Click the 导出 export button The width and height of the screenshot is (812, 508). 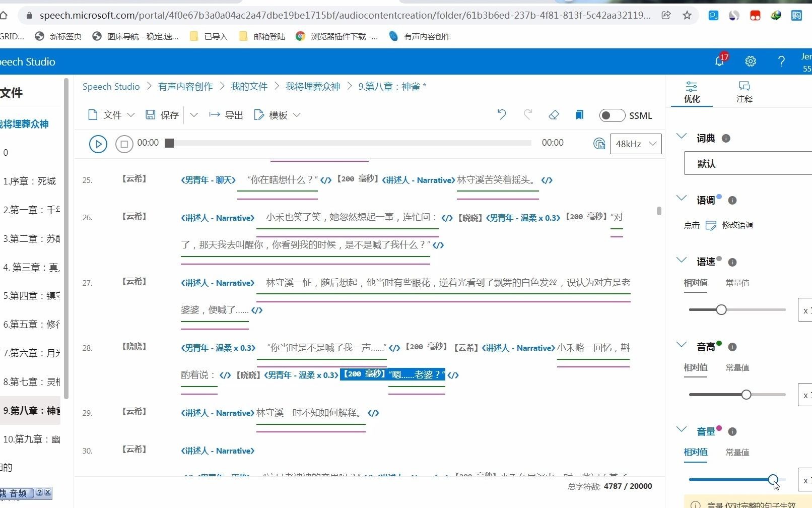coord(226,115)
